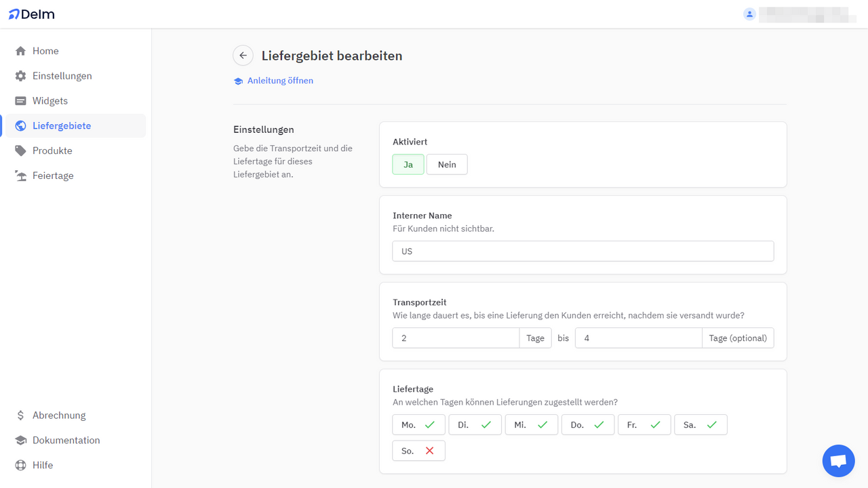Open Liefergebiete in the sidebar

(74, 126)
